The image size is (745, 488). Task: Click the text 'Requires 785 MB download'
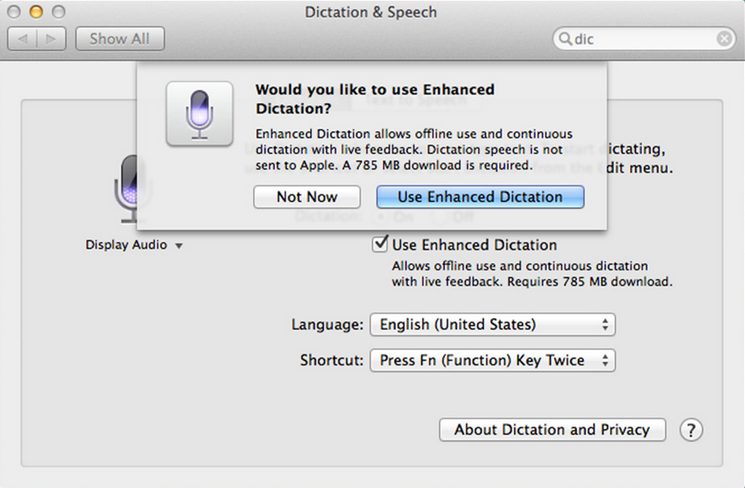588,282
